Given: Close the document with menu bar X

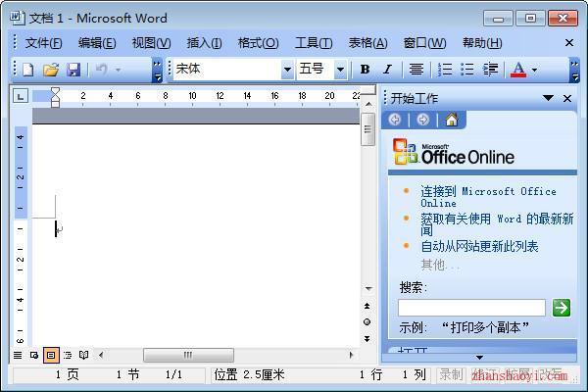Looking at the screenshot, I should click(x=569, y=43).
